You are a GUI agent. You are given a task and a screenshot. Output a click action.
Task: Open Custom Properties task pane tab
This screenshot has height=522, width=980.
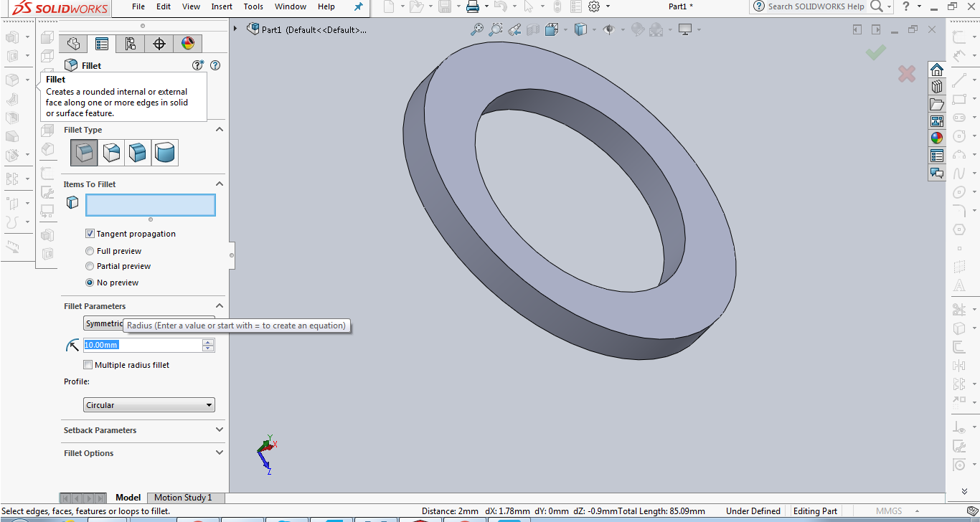936,156
